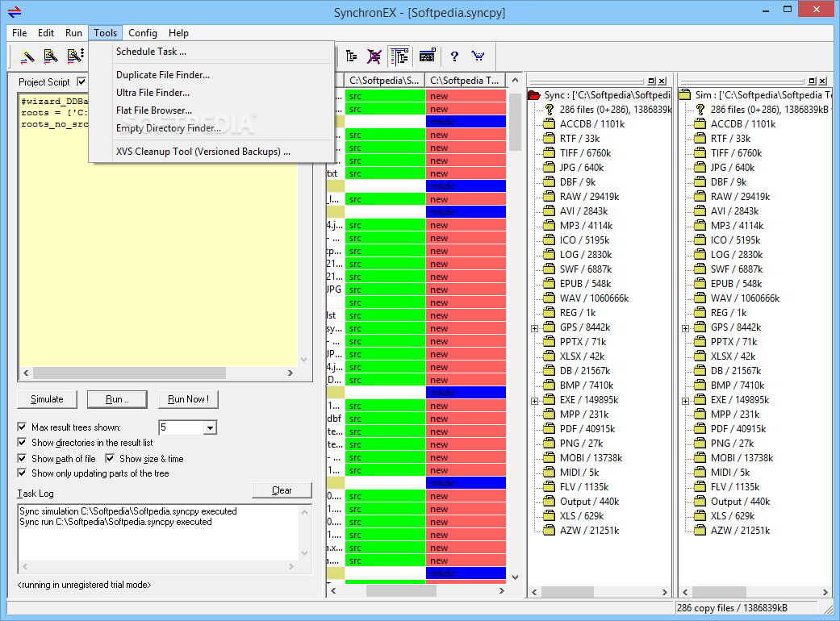Click the crossed-out tree toolbar icon
The image size is (840, 621).
374,56
